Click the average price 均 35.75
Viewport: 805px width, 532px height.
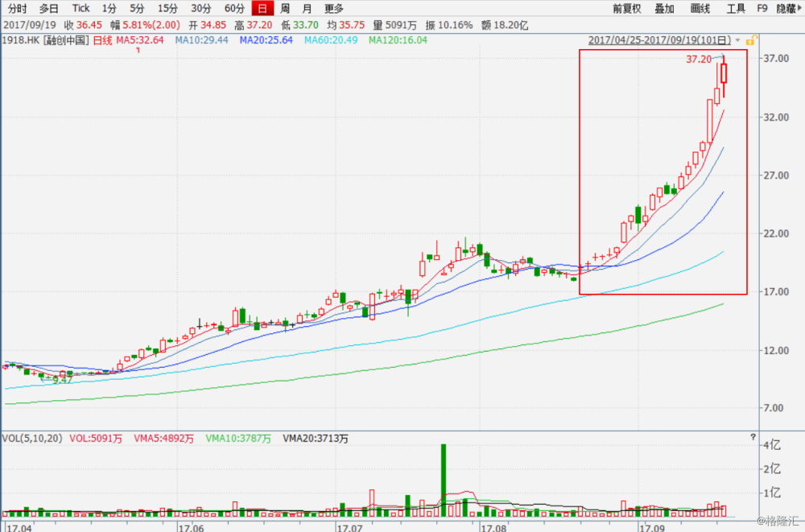[x=345, y=25]
